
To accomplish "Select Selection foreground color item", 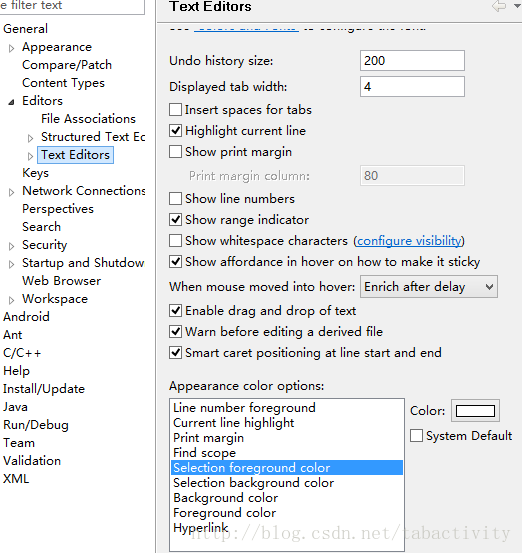I will pyautogui.click(x=287, y=468).
